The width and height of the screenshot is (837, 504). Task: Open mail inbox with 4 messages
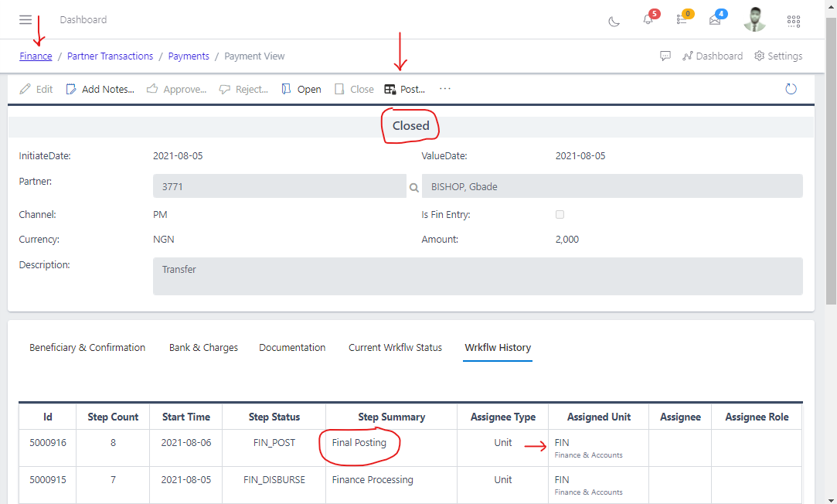tap(715, 20)
